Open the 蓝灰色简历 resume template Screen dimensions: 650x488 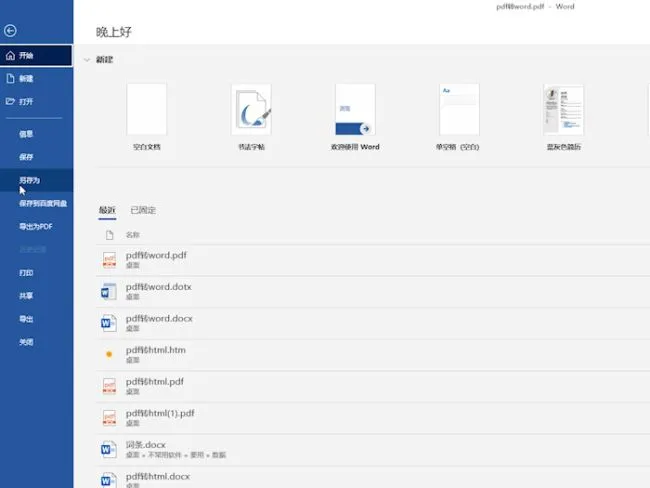(564, 117)
